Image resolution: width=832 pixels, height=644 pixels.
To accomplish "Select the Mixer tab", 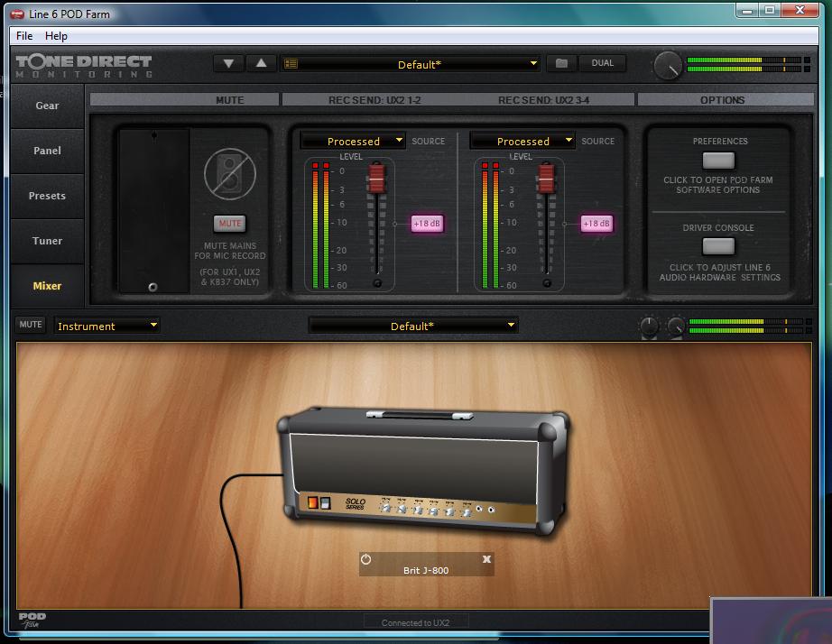I will [47, 286].
